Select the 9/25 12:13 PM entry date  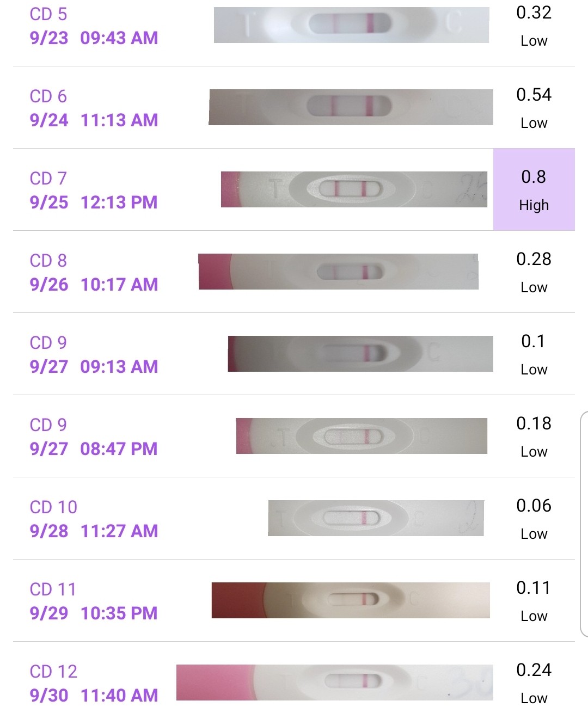click(x=94, y=202)
